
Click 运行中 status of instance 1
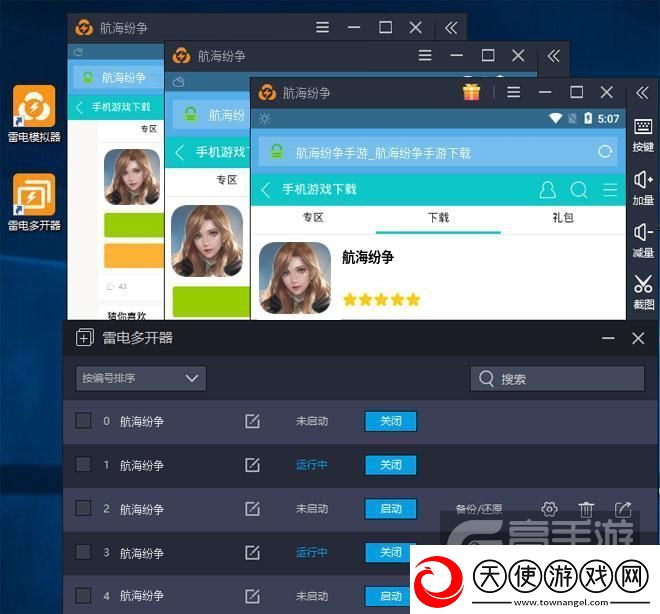[x=311, y=465]
